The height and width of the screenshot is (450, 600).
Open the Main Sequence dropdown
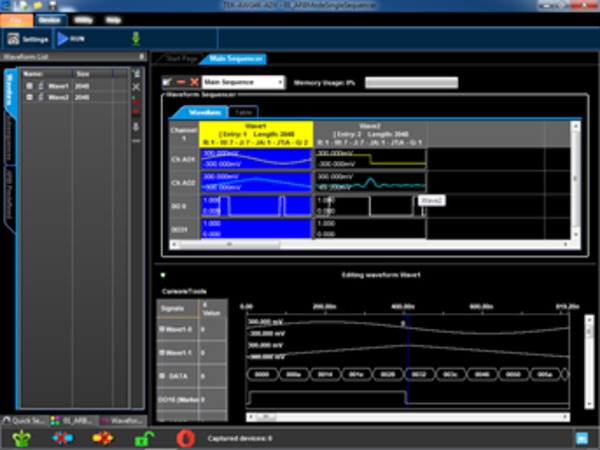coord(280,82)
